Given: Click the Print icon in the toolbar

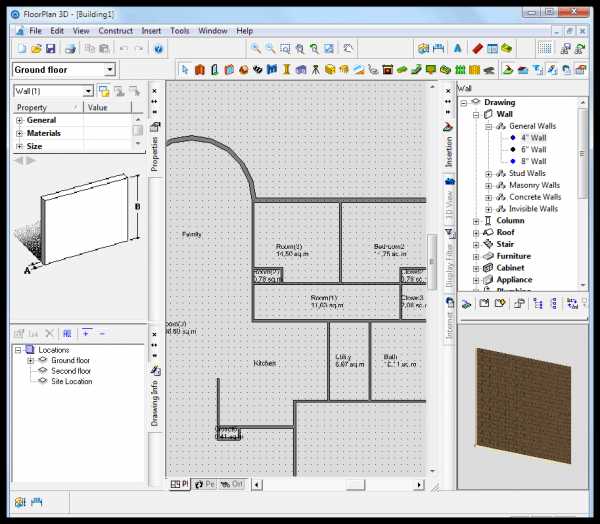Looking at the screenshot, I should click(x=71, y=48).
